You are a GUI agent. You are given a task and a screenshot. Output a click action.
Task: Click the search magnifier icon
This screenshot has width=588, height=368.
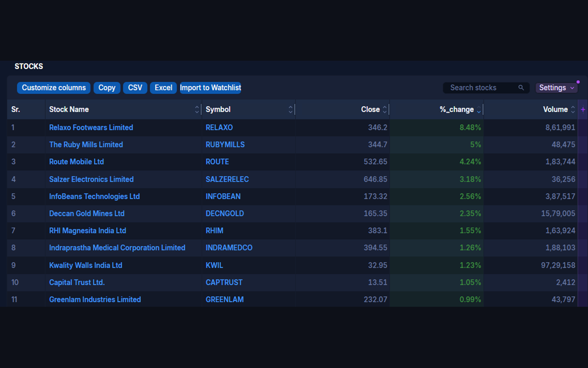tap(521, 88)
